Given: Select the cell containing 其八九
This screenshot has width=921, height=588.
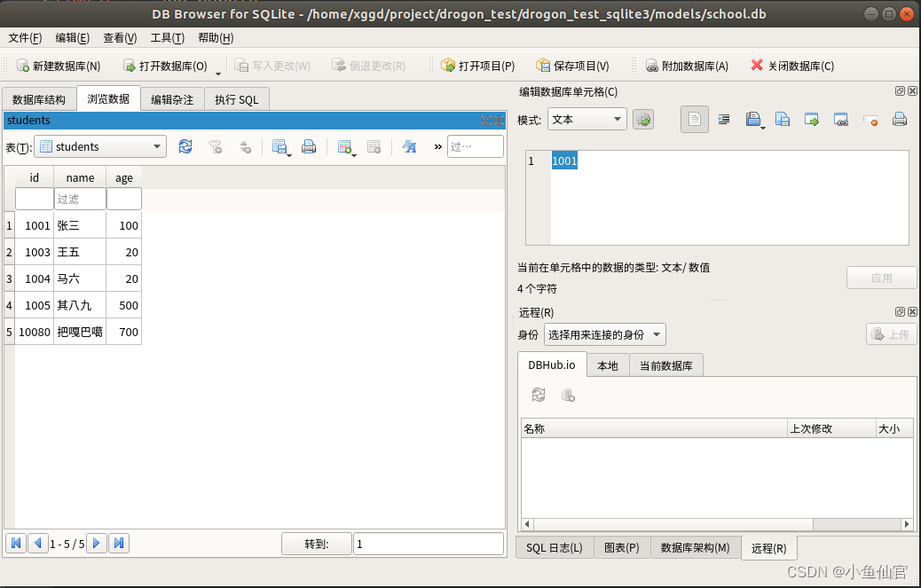Looking at the screenshot, I should (x=80, y=305).
